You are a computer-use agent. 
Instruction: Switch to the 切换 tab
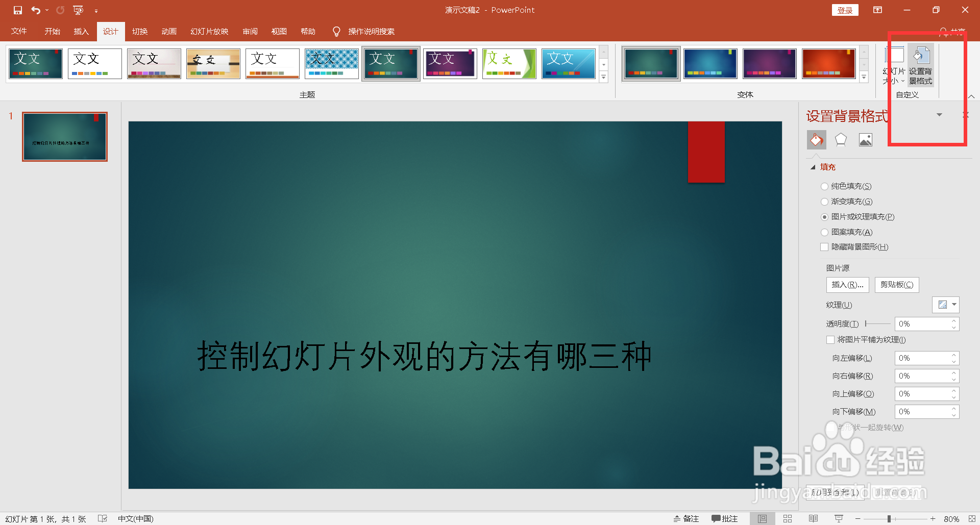[140, 32]
